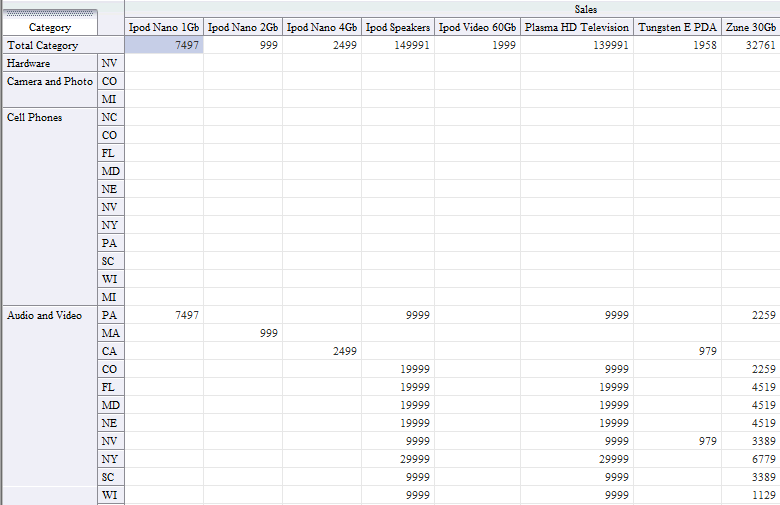Select the MI state under Camera and Photo
The height and width of the screenshot is (505, 780).
coord(111,99)
